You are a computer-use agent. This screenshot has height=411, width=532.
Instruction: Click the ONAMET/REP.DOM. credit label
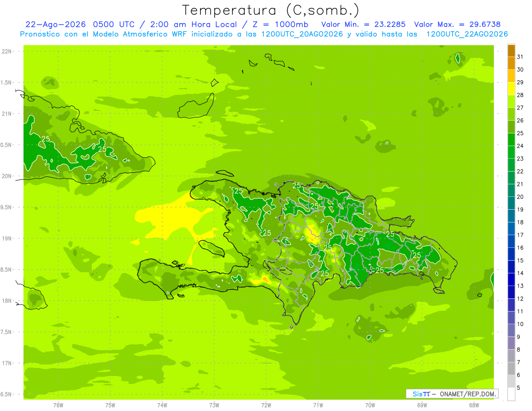(x=467, y=394)
